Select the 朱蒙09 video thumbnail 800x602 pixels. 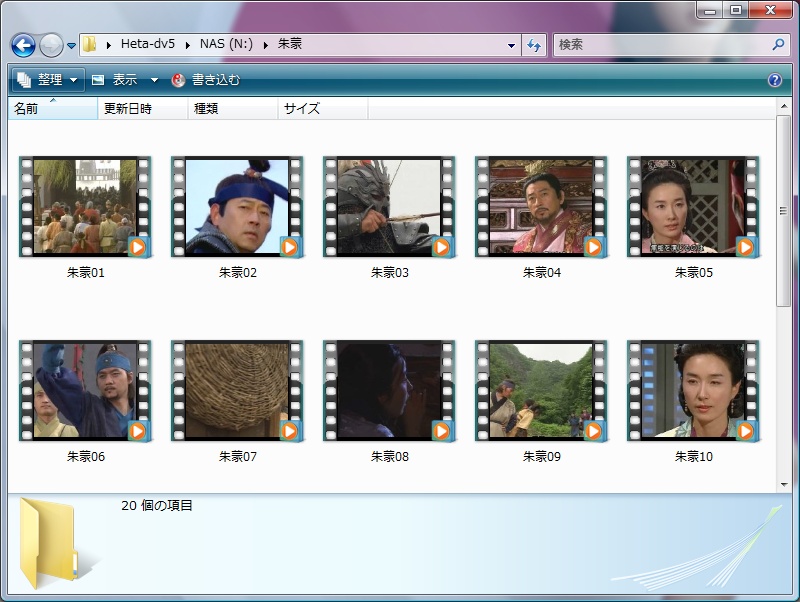pos(541,390)
